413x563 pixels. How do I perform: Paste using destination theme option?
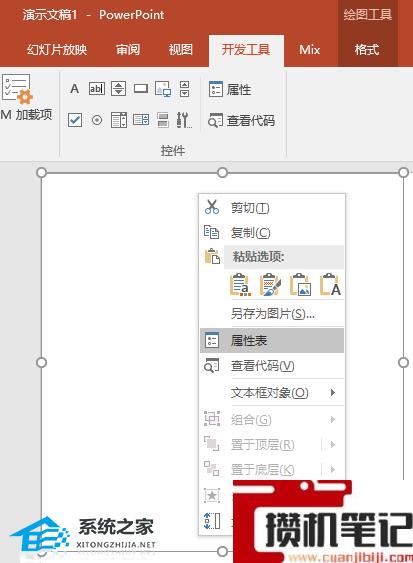240,285
